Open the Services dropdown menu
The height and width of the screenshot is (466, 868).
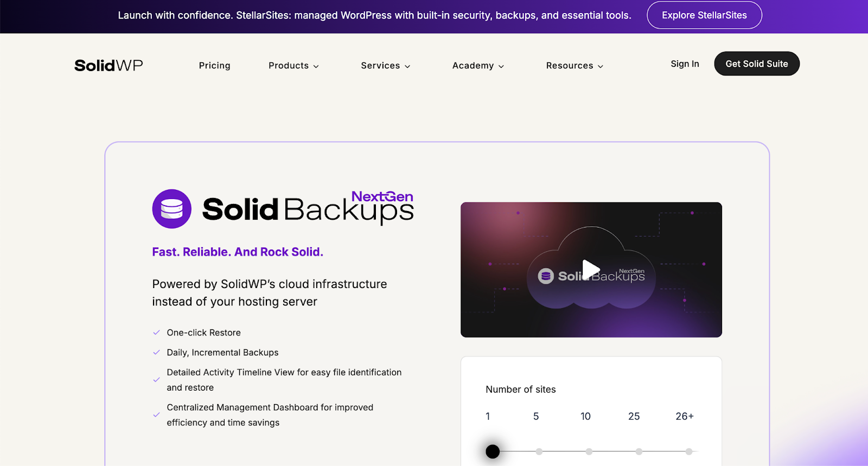(x=385, y=66)
